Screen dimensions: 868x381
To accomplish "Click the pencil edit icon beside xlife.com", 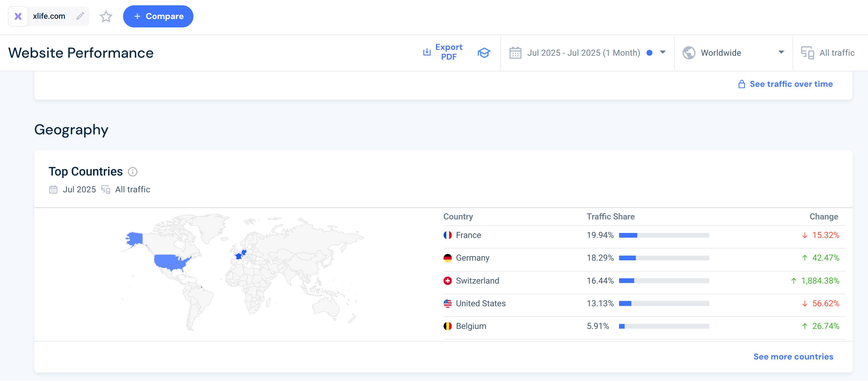I will point(80,16).
